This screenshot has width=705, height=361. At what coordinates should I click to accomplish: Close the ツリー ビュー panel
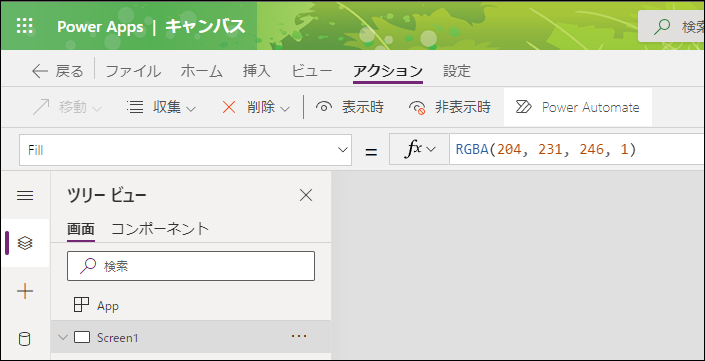pos(306,196)
